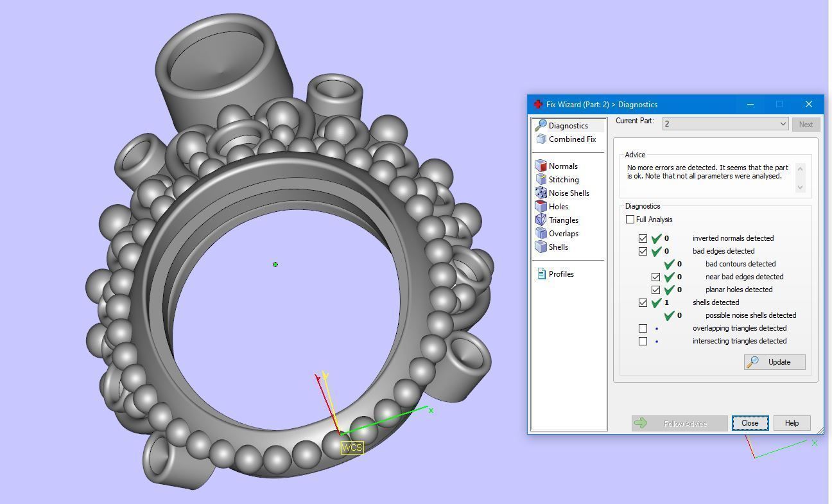
Task: Open the Current Part dropdown
Action: [x=725, y=123]
